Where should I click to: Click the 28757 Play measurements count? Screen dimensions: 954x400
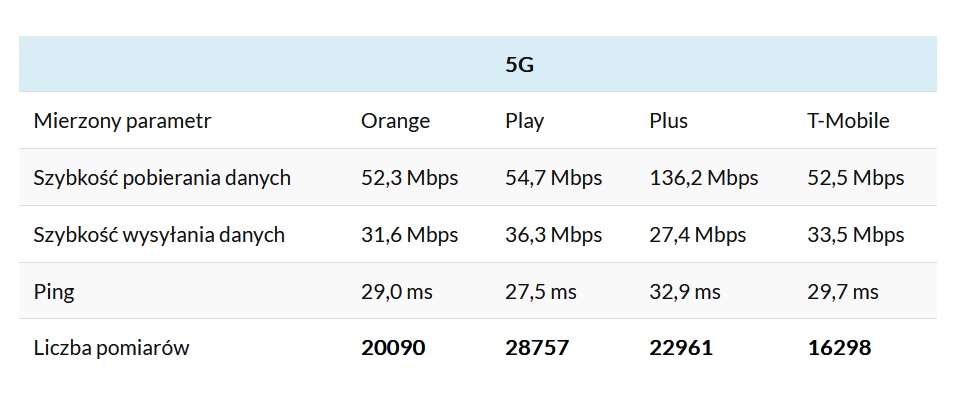537,348
